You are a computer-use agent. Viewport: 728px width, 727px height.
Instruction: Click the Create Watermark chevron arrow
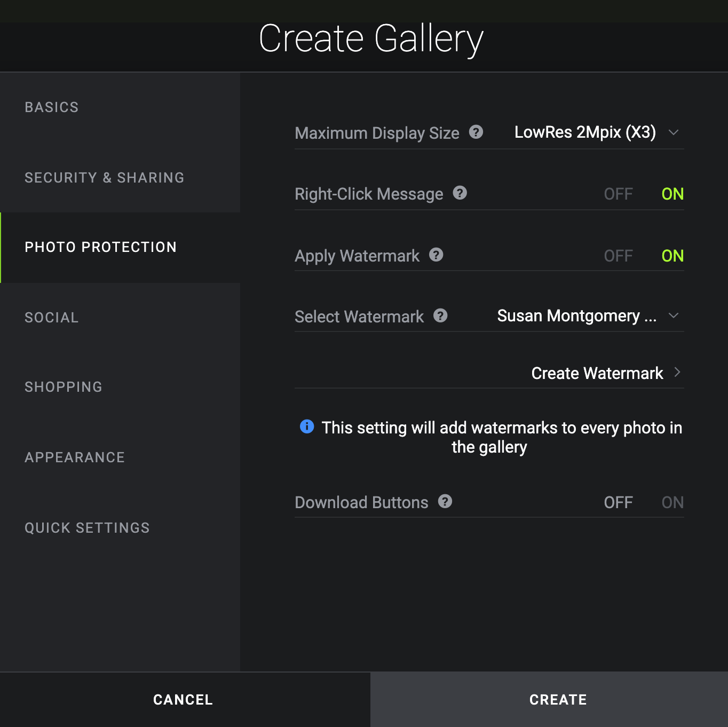point(677,373)
